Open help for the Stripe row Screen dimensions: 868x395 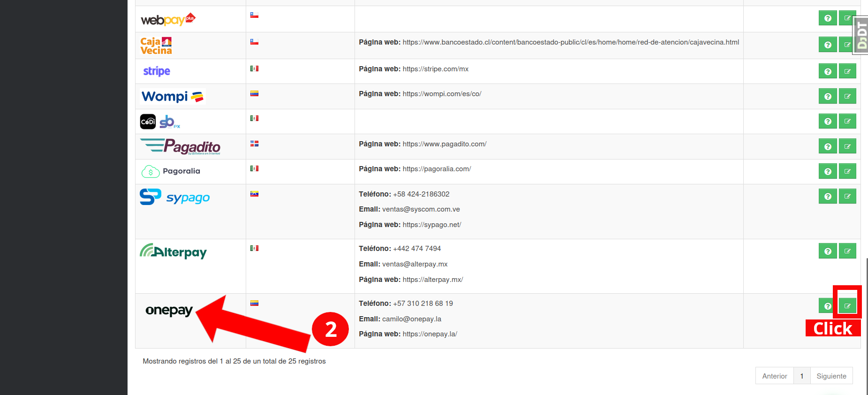828,71
